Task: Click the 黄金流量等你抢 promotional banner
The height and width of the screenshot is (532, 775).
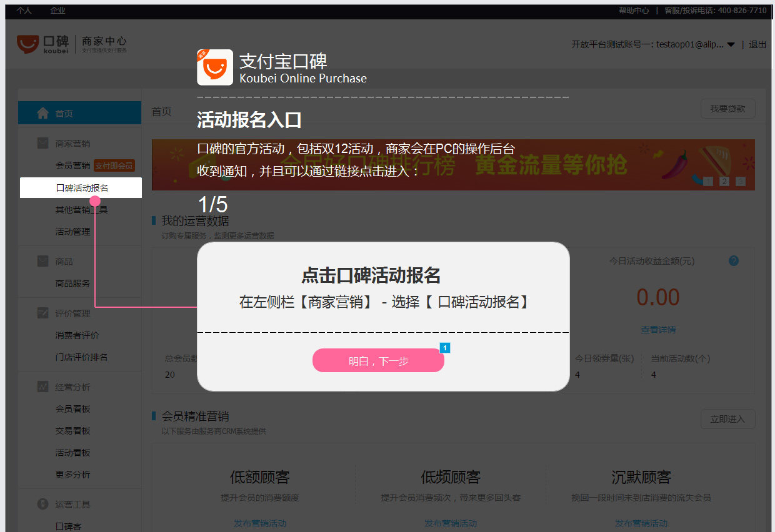Action: pyautogui.click(x=453, y=165)
